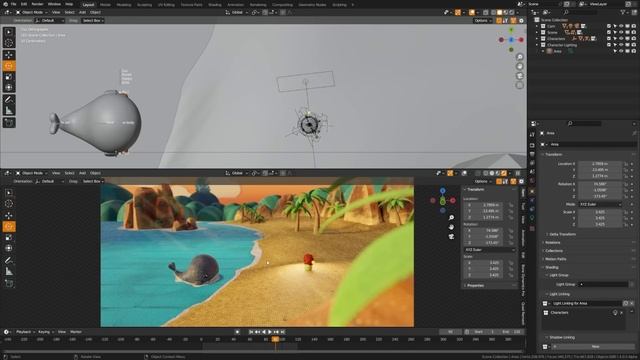Open the Output properties tab icon
The image size is (640, 360).
click(x=532, y=154)
